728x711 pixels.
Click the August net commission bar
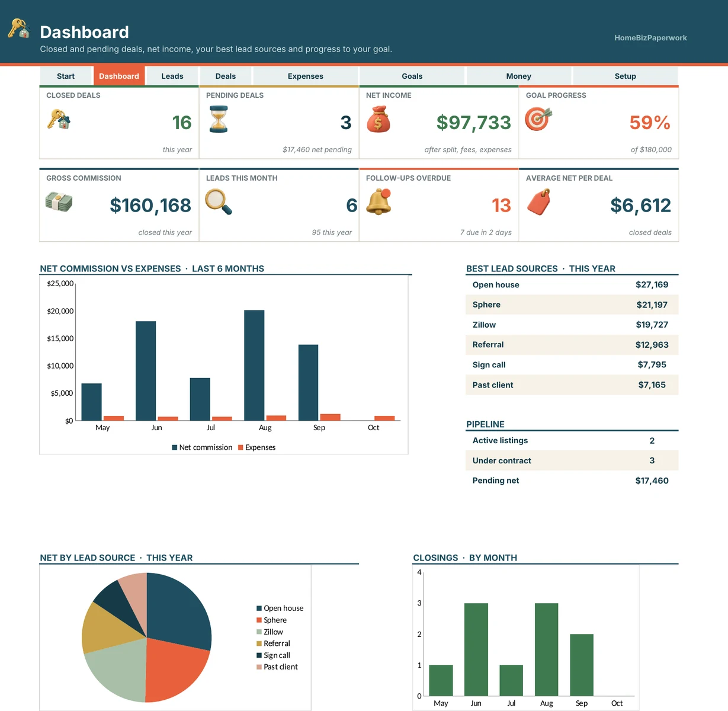[x=254, y=366]
